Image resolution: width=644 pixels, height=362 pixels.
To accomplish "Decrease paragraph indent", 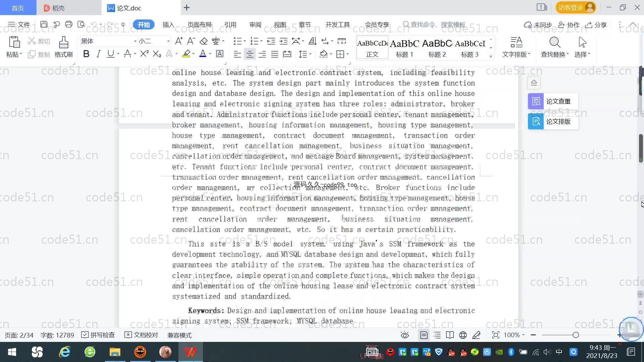I will coord(271,41).
